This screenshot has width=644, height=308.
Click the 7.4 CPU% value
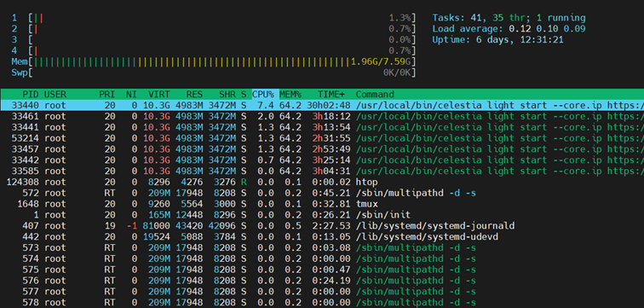tap(266, 105)
